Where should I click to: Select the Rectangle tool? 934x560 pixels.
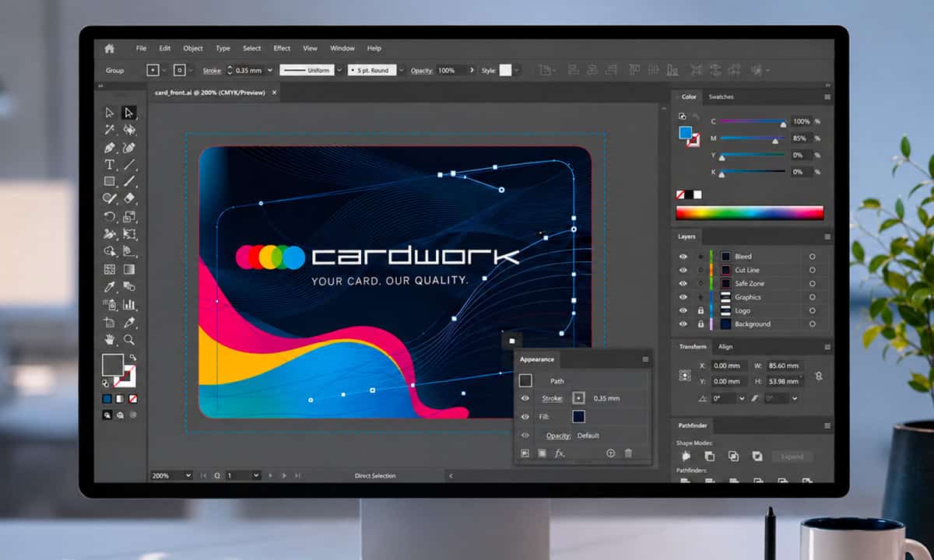point(110,182)
